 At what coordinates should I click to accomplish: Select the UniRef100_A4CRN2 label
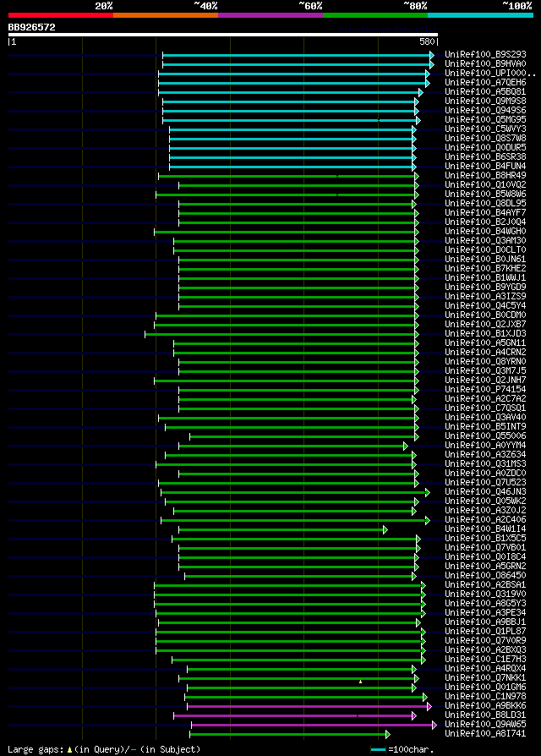click(x=485, y=352)
